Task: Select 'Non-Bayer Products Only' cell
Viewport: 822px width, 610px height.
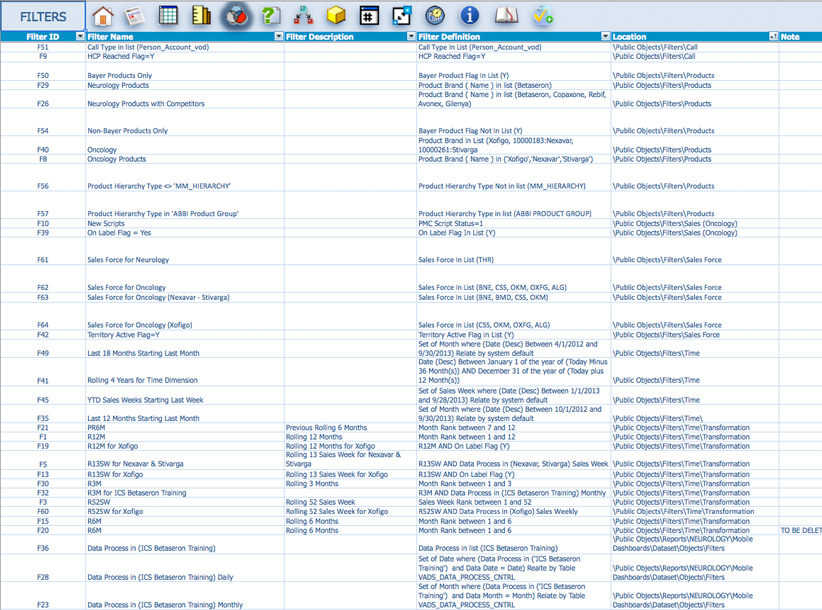Action: [127, 131]
